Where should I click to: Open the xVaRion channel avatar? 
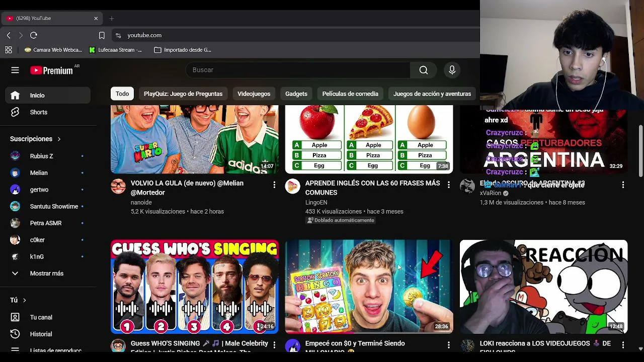pyautogui.click(x=467, y=186)
